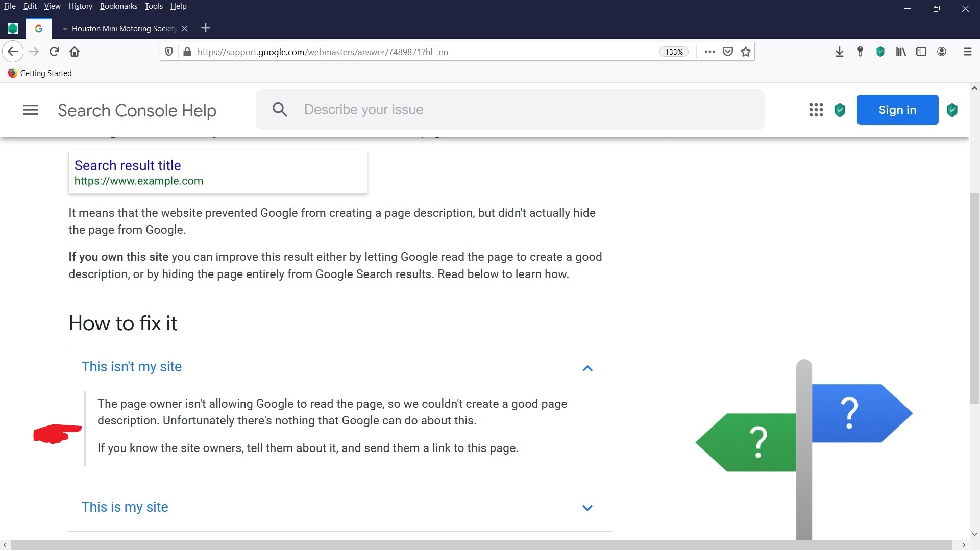Open page actions three-dot menu

coord(709,52)
